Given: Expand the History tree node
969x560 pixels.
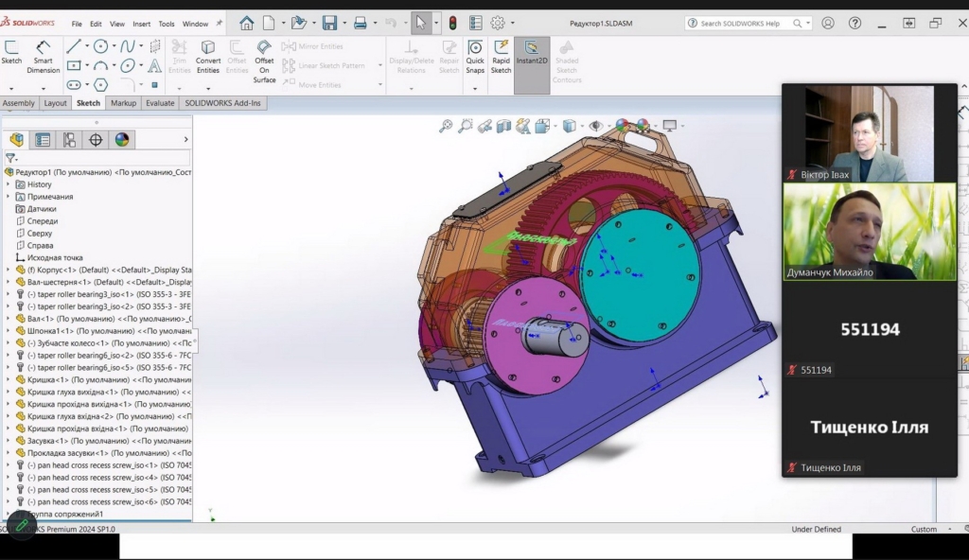Looking at the screenshot, I should coord(9,184).
